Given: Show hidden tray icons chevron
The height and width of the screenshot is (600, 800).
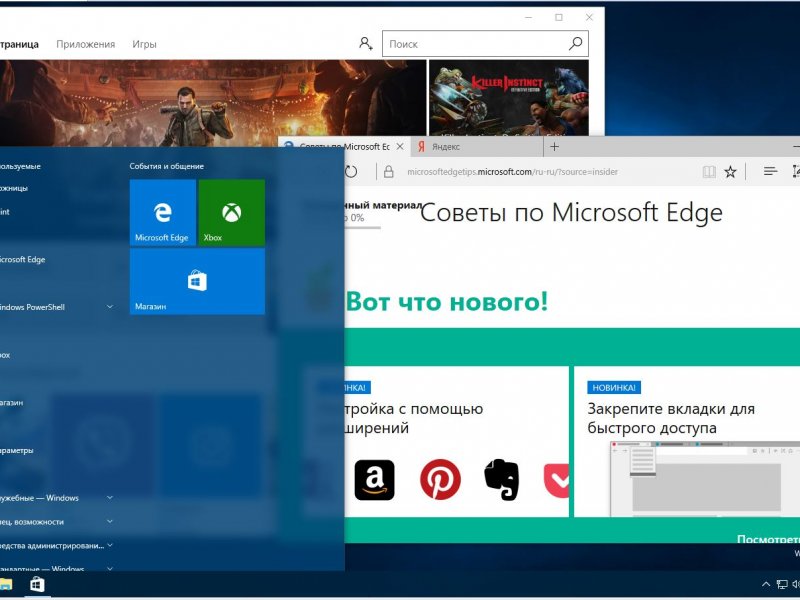Looking at the screenshot, I should (x=766, y=585).
